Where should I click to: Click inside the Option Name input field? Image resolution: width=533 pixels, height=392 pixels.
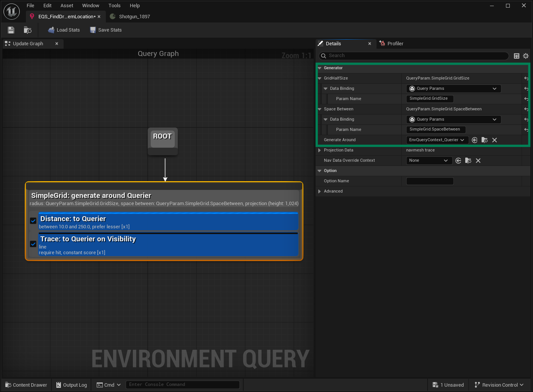(x=430, y=181)
